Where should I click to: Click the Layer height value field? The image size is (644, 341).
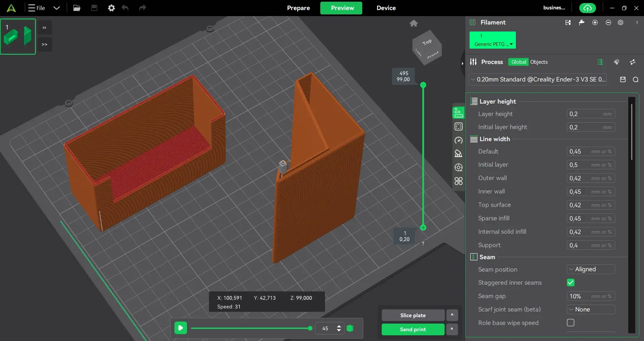click(591, 114)
